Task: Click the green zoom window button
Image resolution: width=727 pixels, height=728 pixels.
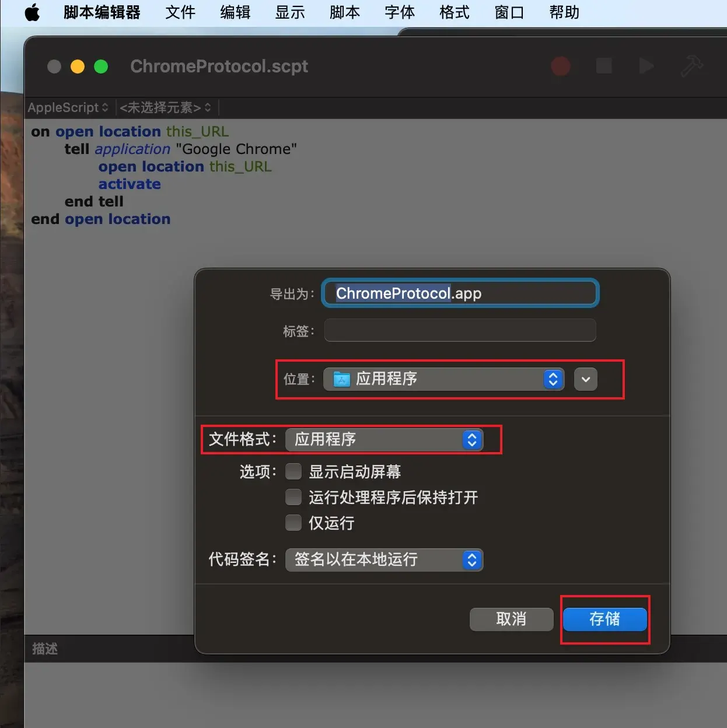Action: 101,66
